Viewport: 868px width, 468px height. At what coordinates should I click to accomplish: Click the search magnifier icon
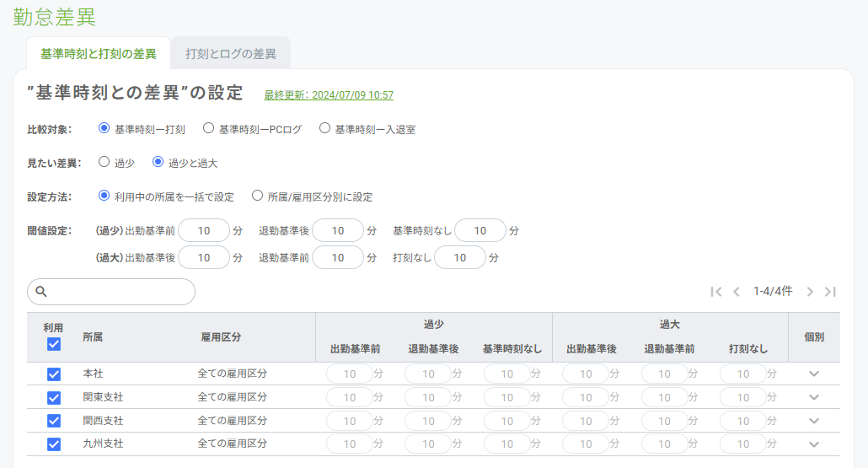(40, 292)
